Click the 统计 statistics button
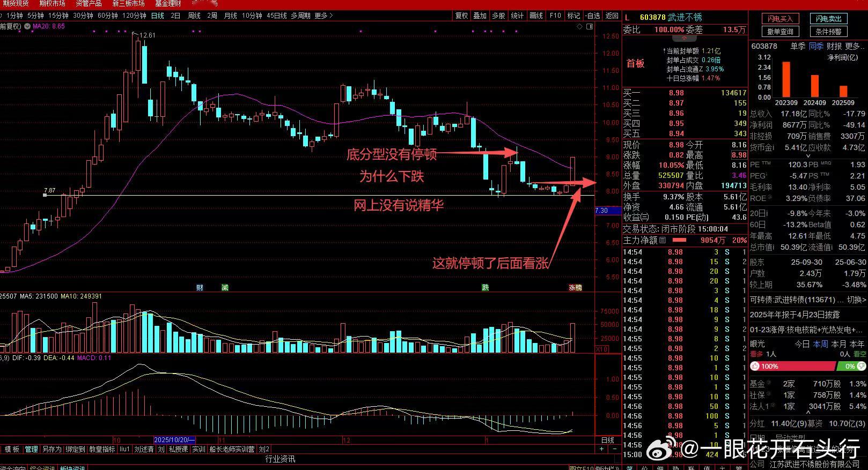Image resolution: width=868 pixels, height=470 pixels. pyautogui.click(x=517, y=16)
